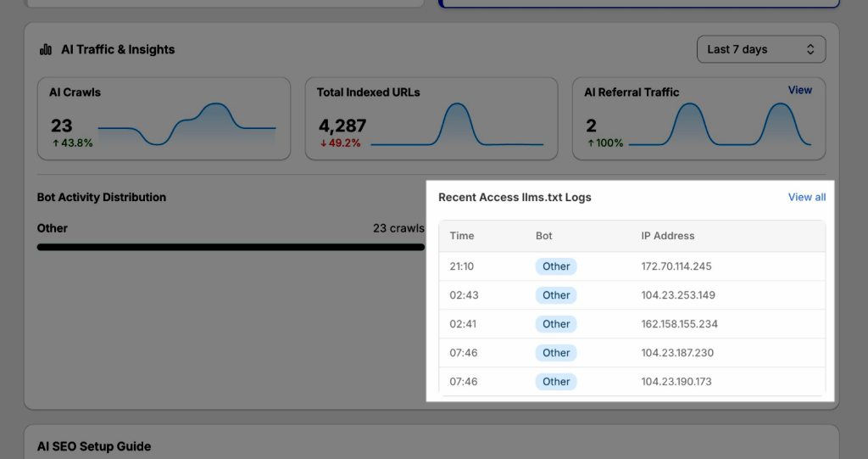Click the Time column header
This screenshot has width=868, height=459.
click(462, 236)
